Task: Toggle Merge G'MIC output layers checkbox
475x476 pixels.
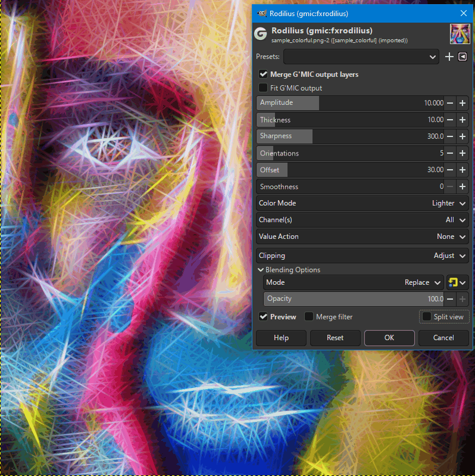Action: click(x=263, y=74)
